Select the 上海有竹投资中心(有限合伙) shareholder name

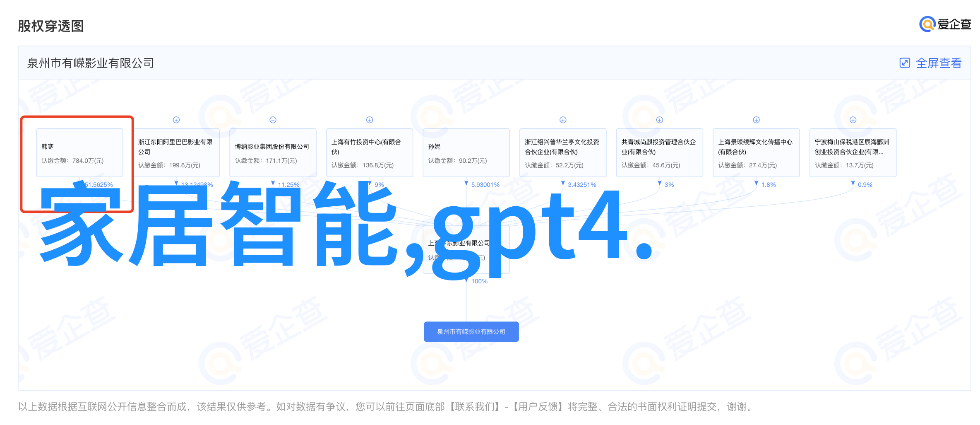click(x=366, y=147)
